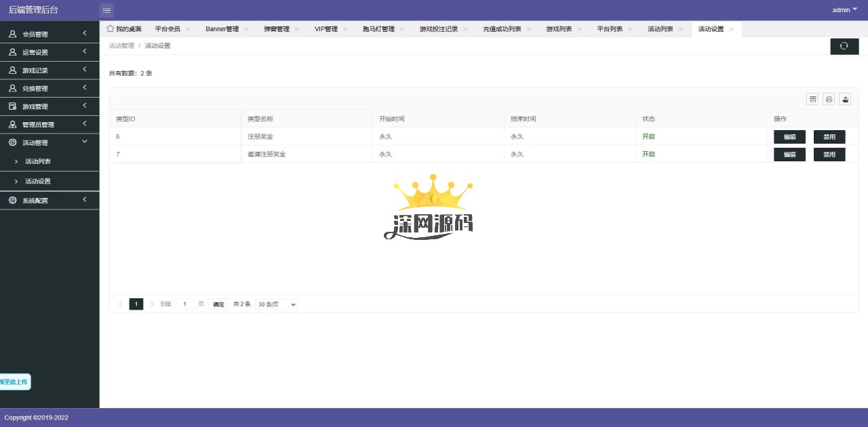Click the print table icon
The width and height of the screenshot is (868, 427).
(829, 99)
